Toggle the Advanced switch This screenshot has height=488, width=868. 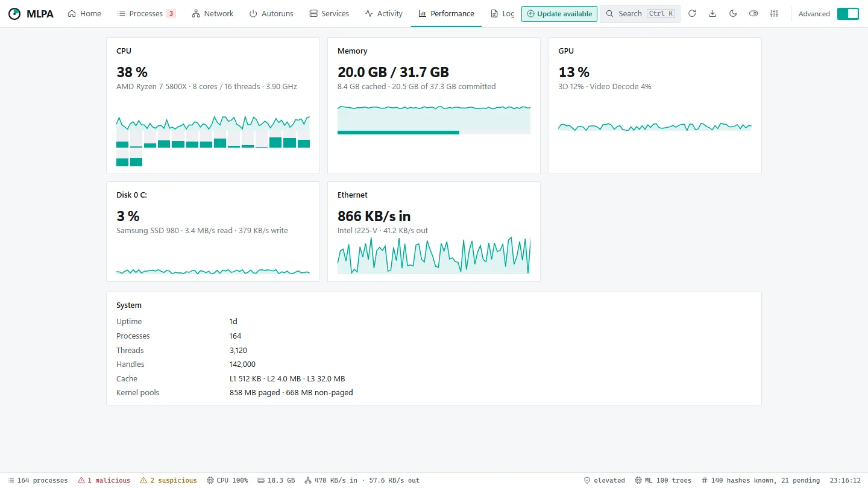tap(848, 14)
